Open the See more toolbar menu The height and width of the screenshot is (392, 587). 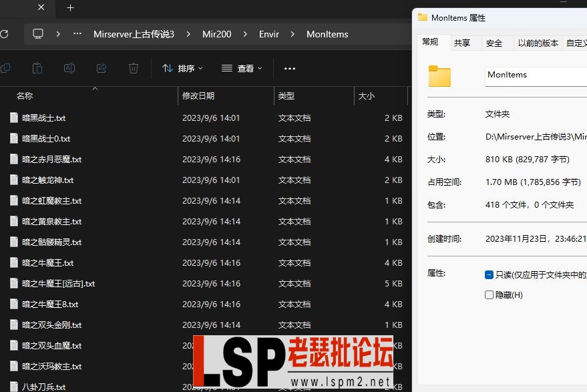(290, 69)
